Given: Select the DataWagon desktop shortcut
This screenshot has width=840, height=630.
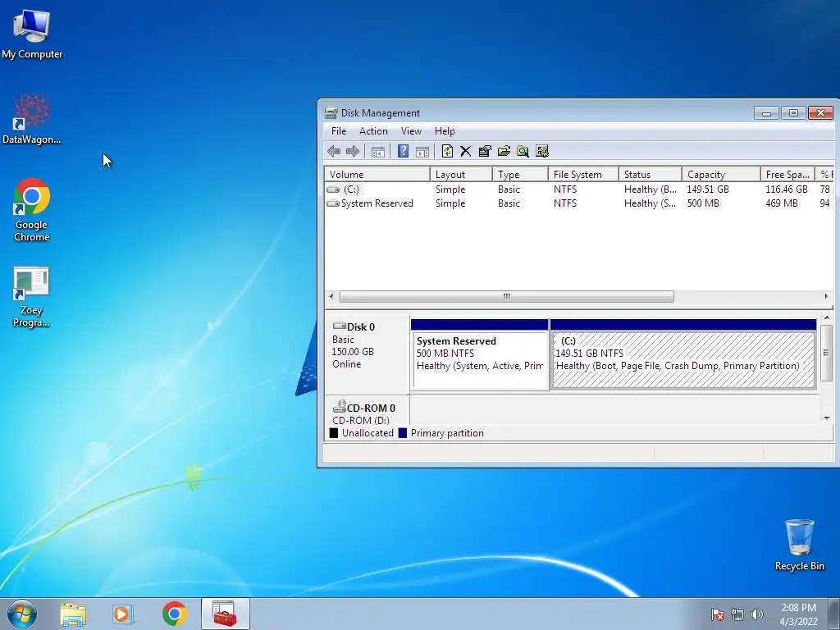Looking at the screenshot, I should click(32, 119).
